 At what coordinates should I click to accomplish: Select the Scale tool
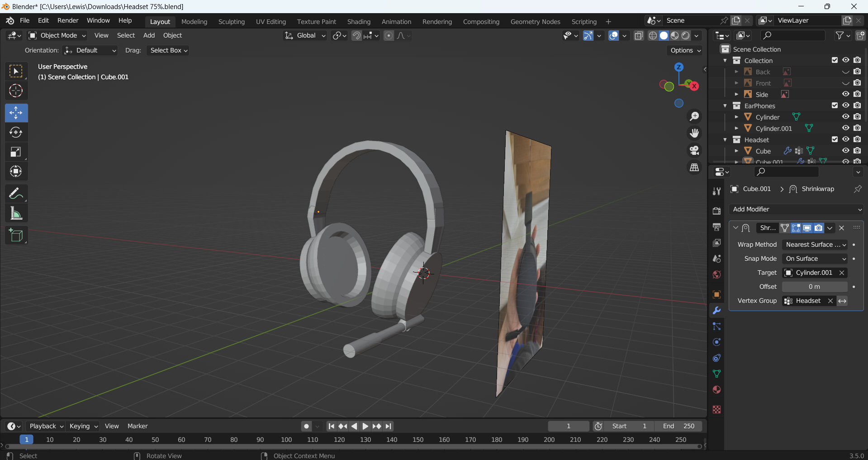[16, 152]
